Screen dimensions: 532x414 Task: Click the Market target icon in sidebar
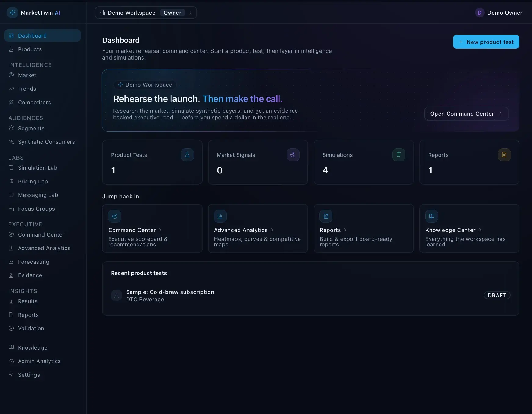point(11,75)
